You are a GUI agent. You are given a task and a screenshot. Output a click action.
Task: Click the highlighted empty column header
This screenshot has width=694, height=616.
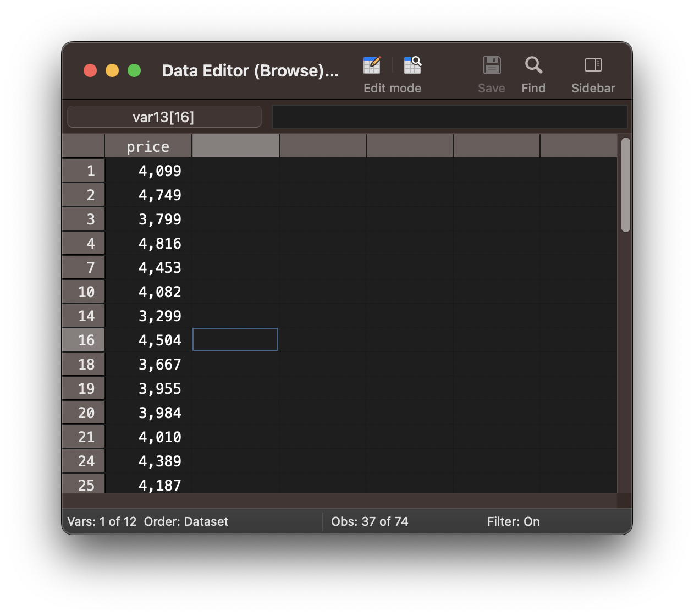pyautogui.click(x=235, y=147)
